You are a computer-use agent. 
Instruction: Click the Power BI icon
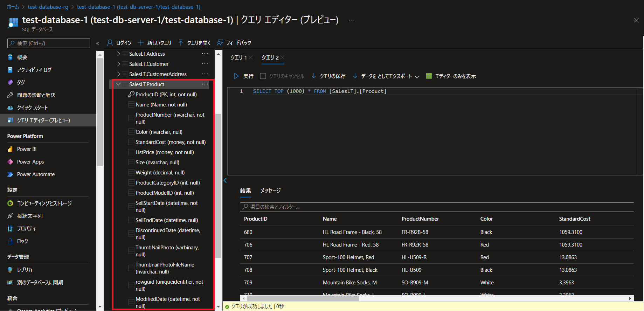click(x=10, y=149)
